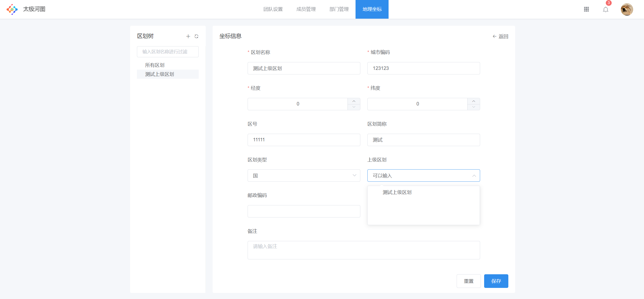
Task: Click the 太极河图 logo icon
Action: click(x=12, y=9)
